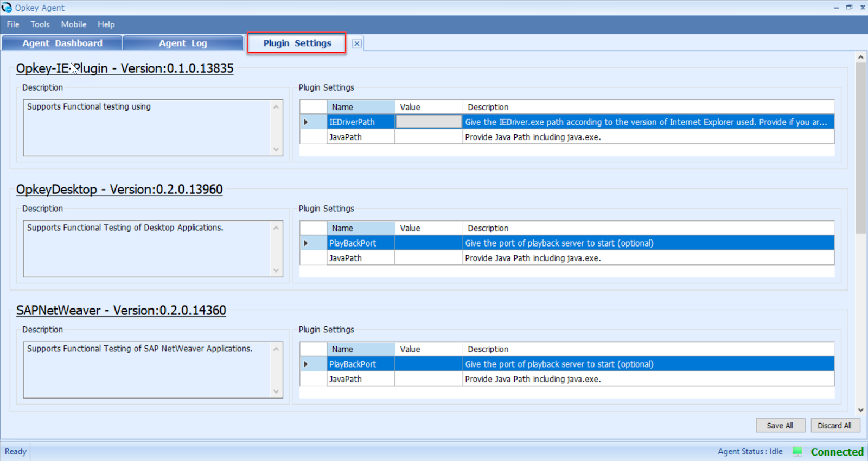Click main panel scrollbar up arrow
868x461 pixels.
pyautogui.click(x=860, y=57)
